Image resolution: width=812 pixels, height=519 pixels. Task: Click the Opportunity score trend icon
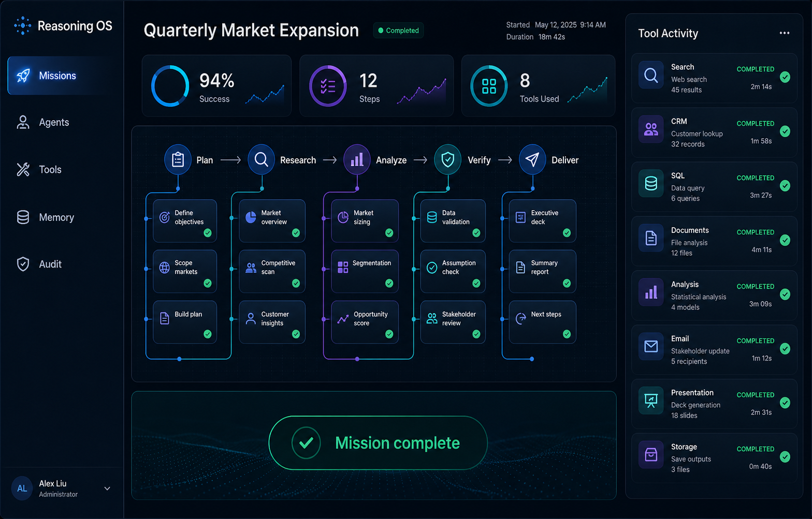[x=343, y=319]
